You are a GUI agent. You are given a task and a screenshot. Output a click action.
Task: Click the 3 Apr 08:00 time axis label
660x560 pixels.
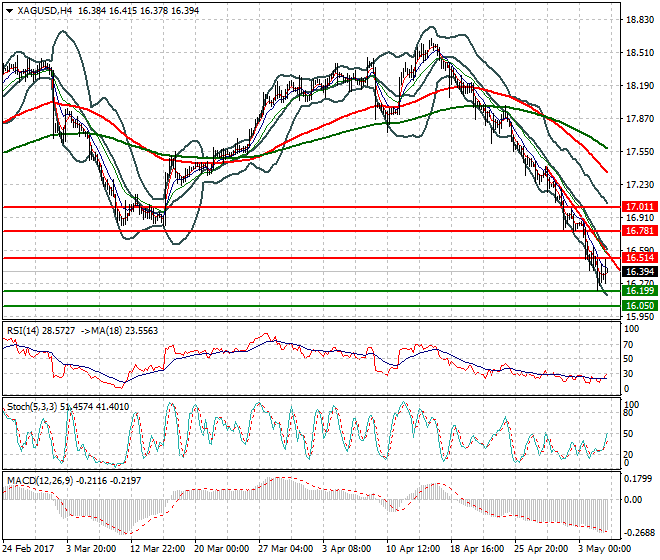[347, 549]
